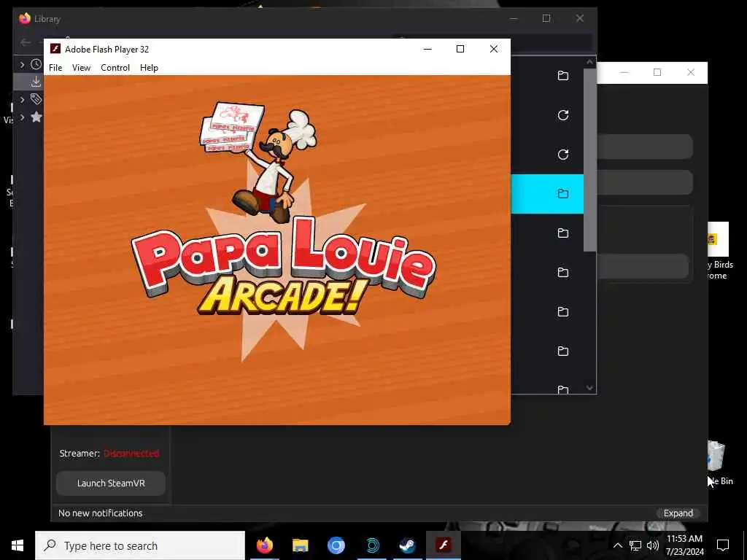
Task: Open the Windows Start menu
Action: (18, 545)
